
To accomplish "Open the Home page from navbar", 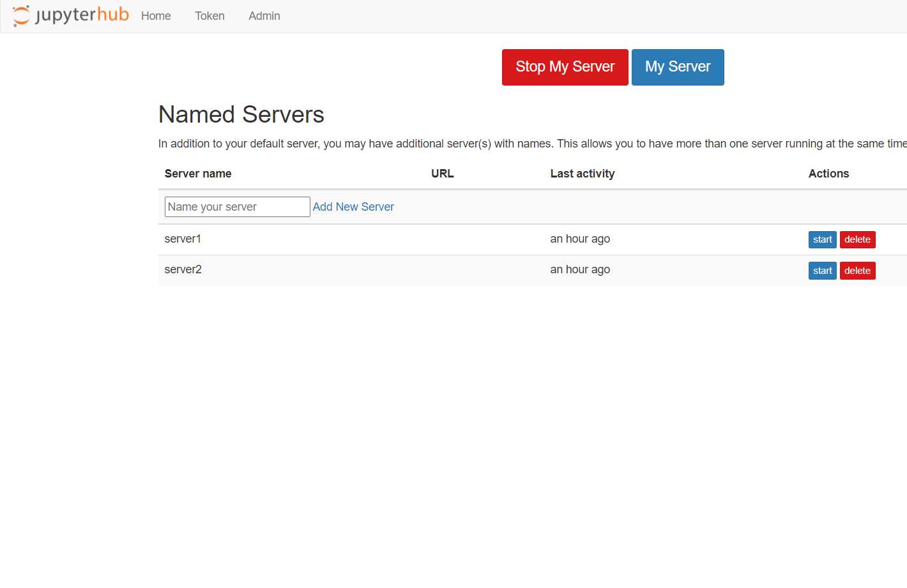I will 155,16.
